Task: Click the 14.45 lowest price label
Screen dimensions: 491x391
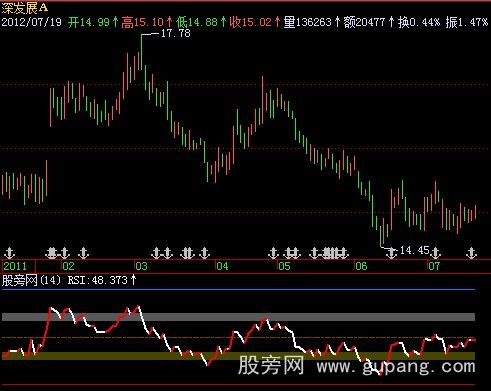Action: 414,250
